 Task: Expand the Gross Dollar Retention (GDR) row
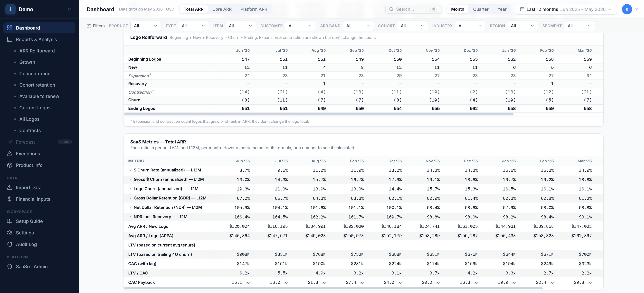[130, 198]
